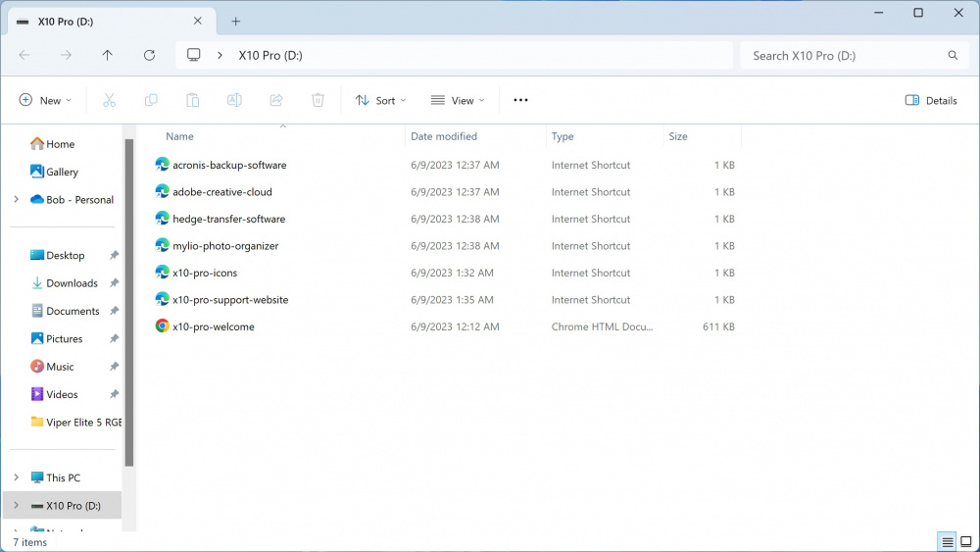Click the address bar chevron before X10 Pro
The height and width of the screenshot is (552, 980).
click(220, 55)
